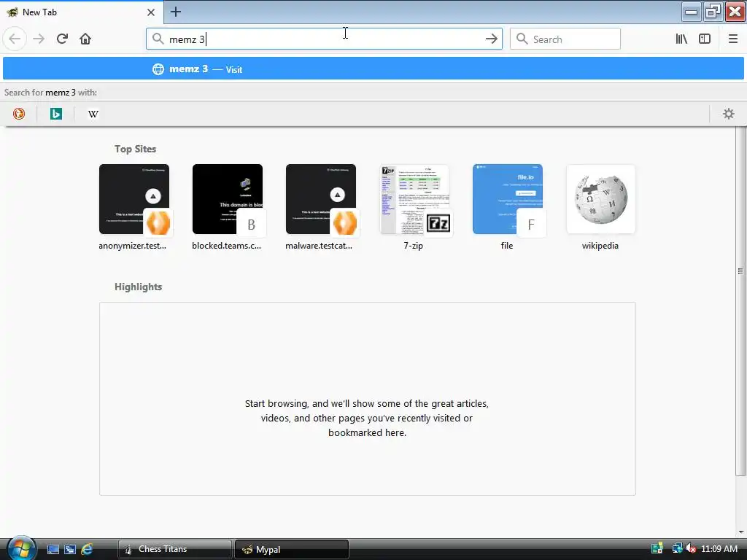Click the Search for memz 3 with label
The height and width of the screenshot is (560, 747).
tap(50, 93)
